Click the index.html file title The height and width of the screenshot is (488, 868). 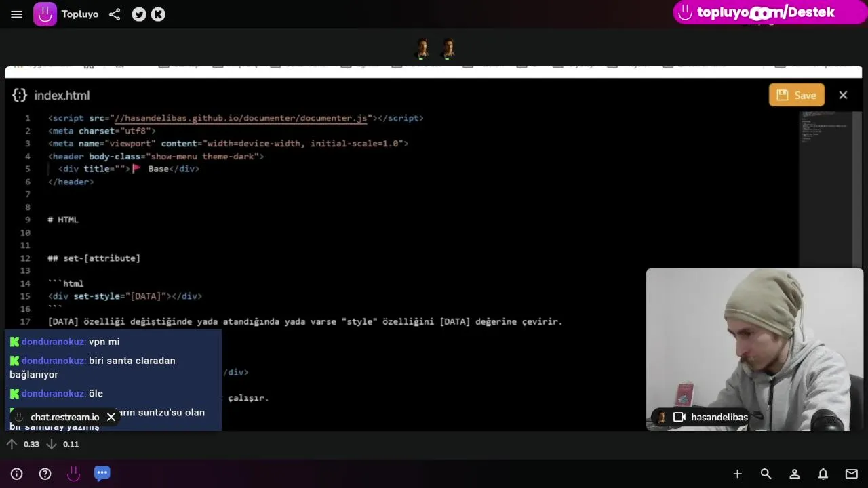[x=62, y=96]
